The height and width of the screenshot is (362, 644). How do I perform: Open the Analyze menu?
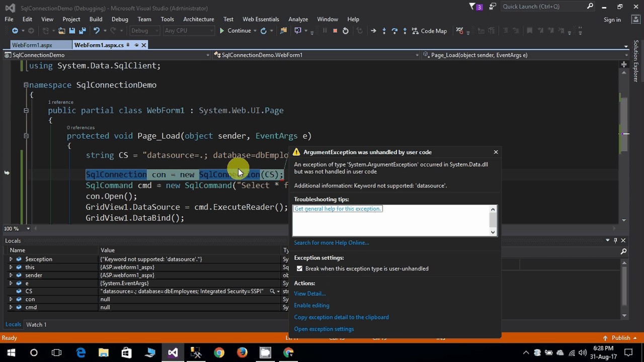[x=298, y=19]
